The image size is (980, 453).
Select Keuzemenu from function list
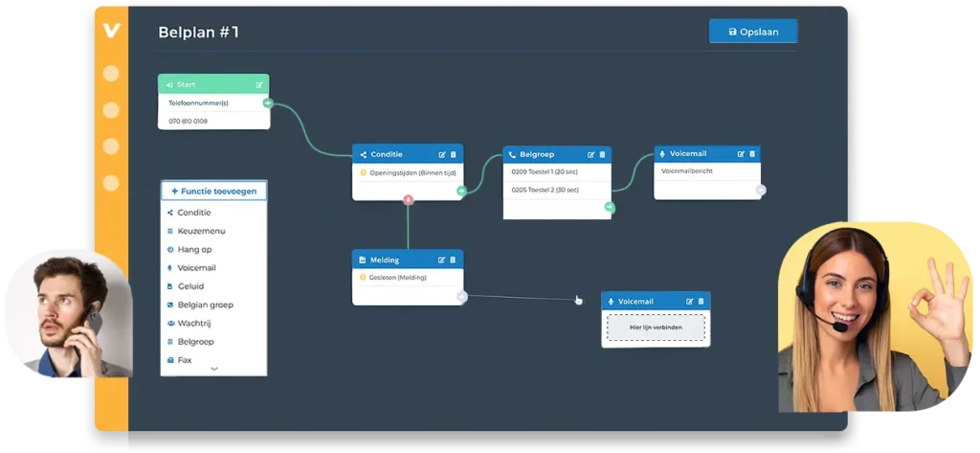tap(201, 231)
